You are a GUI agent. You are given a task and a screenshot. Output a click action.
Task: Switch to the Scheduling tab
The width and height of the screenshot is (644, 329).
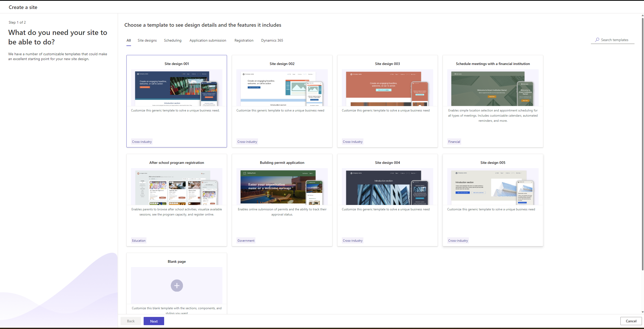tap(173, 40)
